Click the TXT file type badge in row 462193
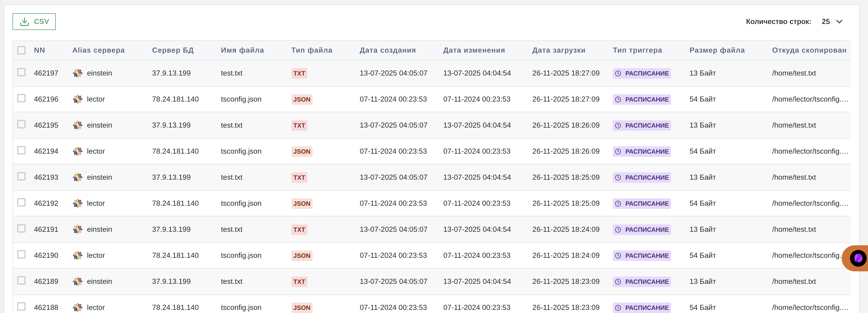The width and height of the screenshot is (868, 313). click(x=299, y=178)
